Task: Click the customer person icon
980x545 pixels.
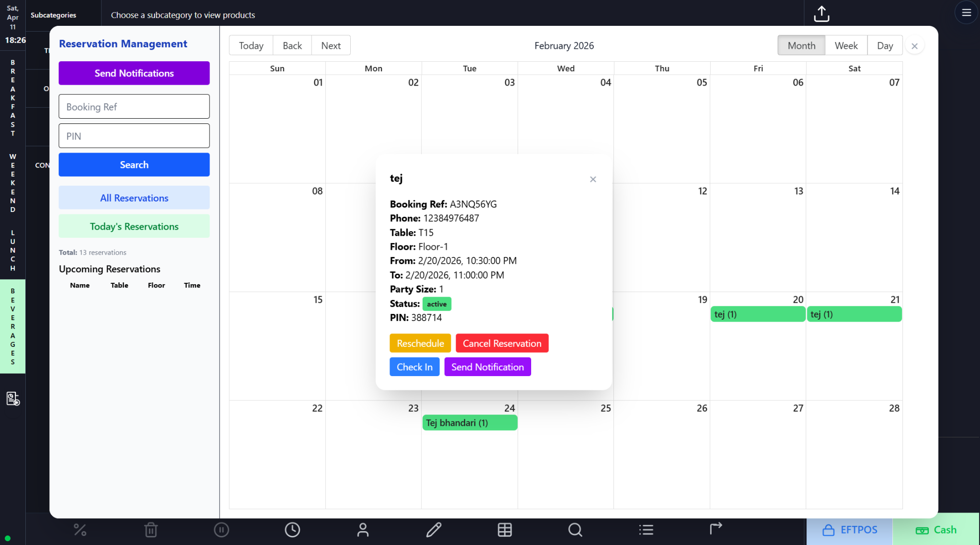Action: coord(363,530)
